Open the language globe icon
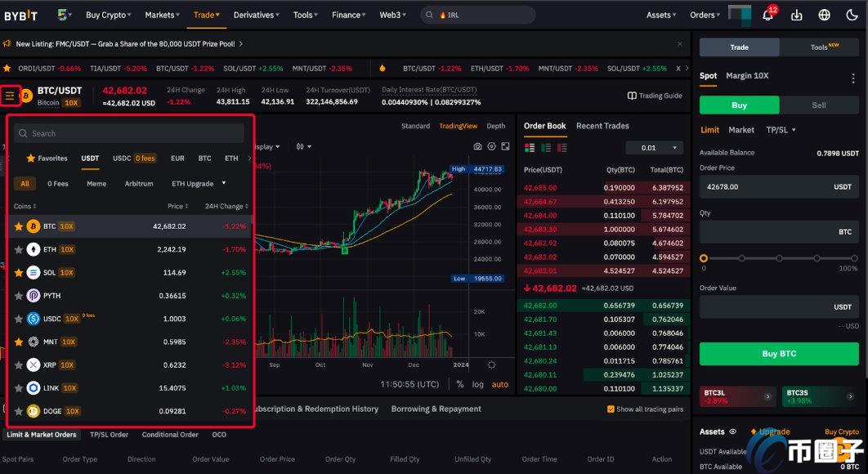 [x=824, y=15]
